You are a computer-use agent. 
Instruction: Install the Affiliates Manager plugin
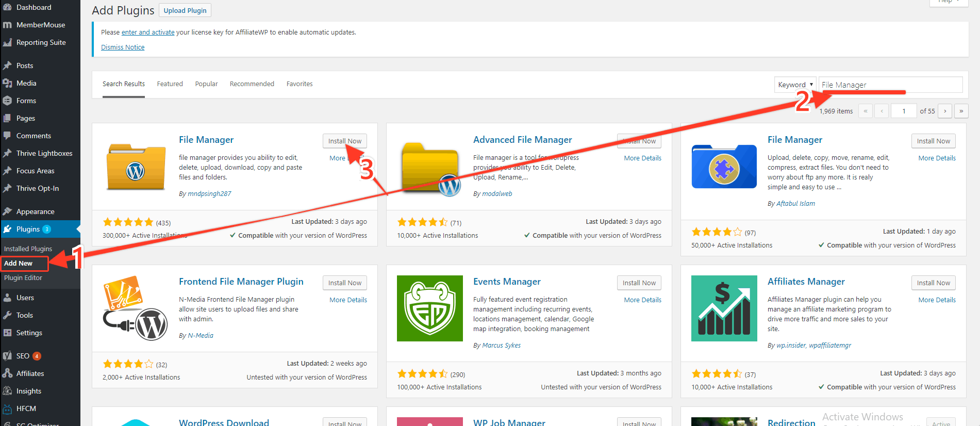coord(934,283)
